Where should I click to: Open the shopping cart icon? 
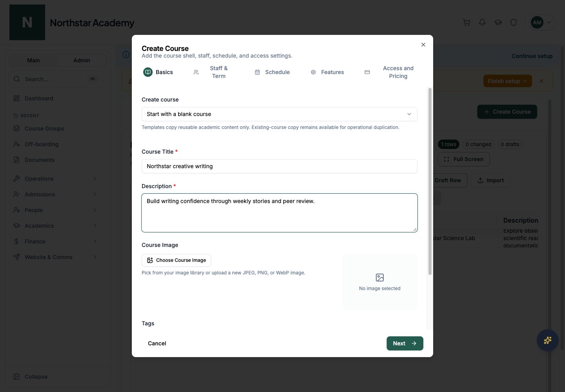(467, 23)
